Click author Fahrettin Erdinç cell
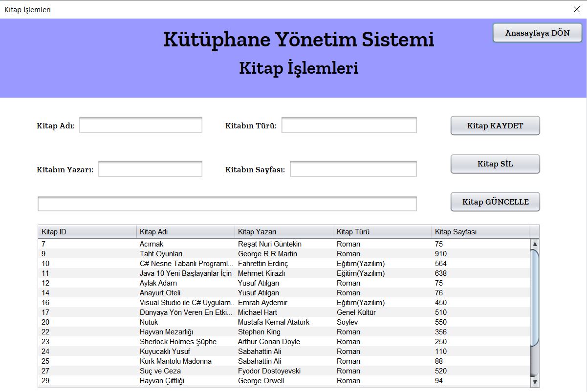This screenshot has width=587, height=392. pos(284,264)
